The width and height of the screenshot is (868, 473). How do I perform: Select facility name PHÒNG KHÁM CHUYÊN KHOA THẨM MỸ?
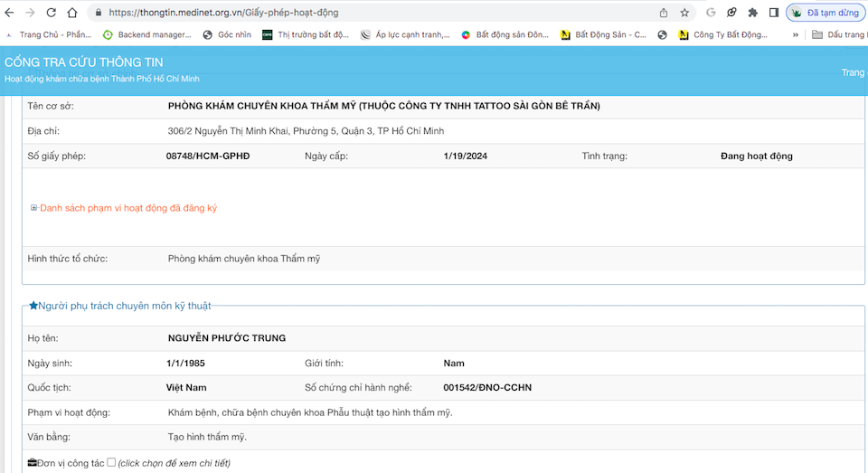(383, 106)
